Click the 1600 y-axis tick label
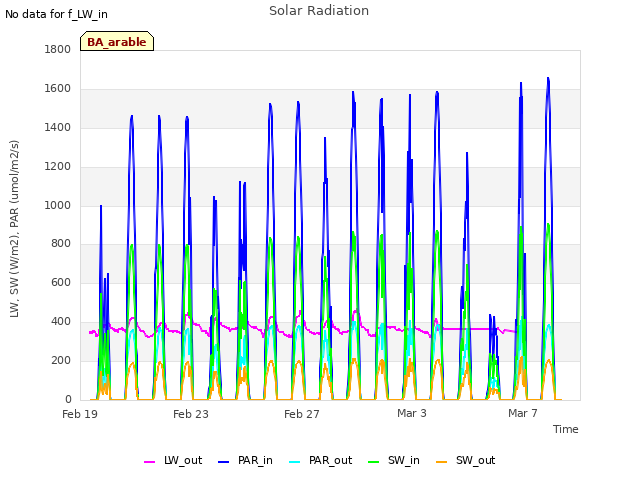Screen dimensions: 640x480 click(x=58, y=89)
